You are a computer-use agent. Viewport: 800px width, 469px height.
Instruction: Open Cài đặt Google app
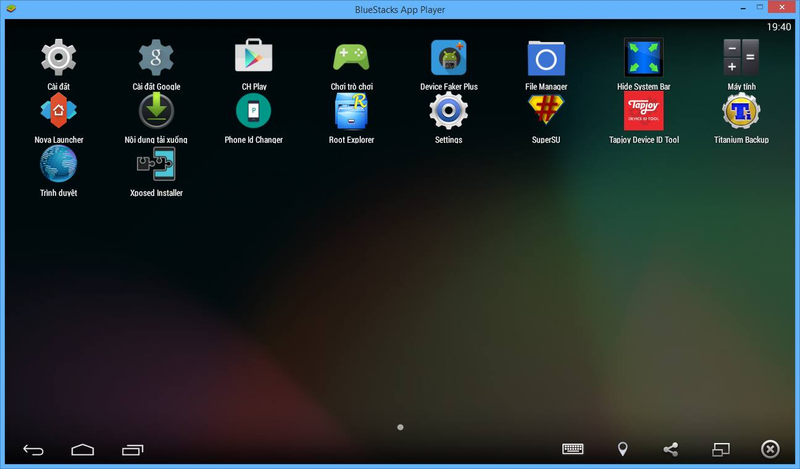156,57
